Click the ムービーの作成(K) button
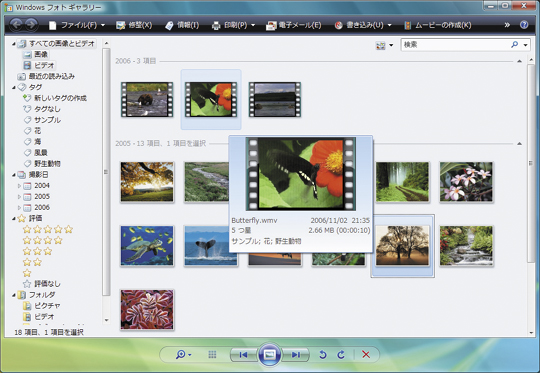This screenshot has height=373, width=540. (x=437, y=25)
